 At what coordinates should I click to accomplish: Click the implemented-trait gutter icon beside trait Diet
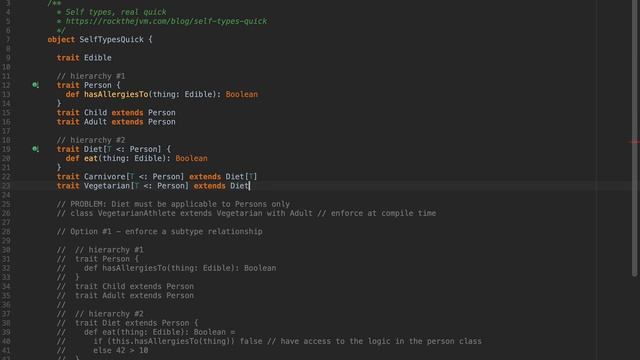tap(36, 149)
